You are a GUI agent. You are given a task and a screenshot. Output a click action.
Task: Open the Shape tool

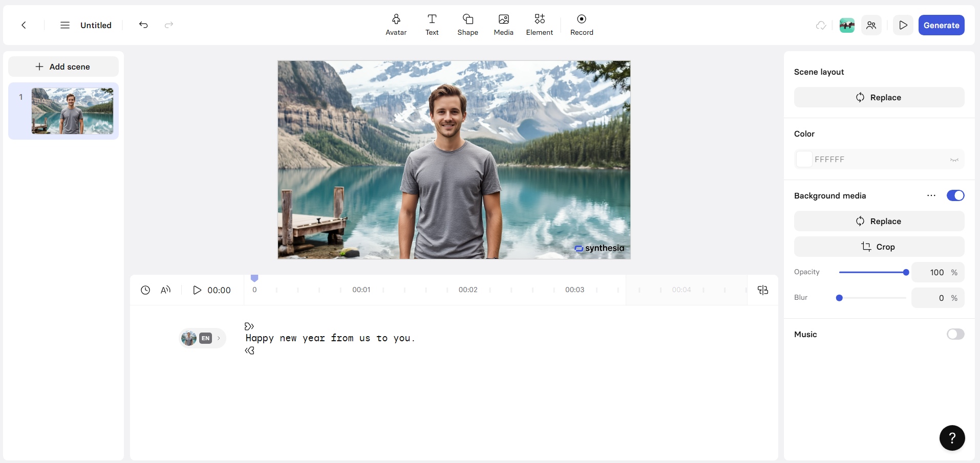(468, 25)
